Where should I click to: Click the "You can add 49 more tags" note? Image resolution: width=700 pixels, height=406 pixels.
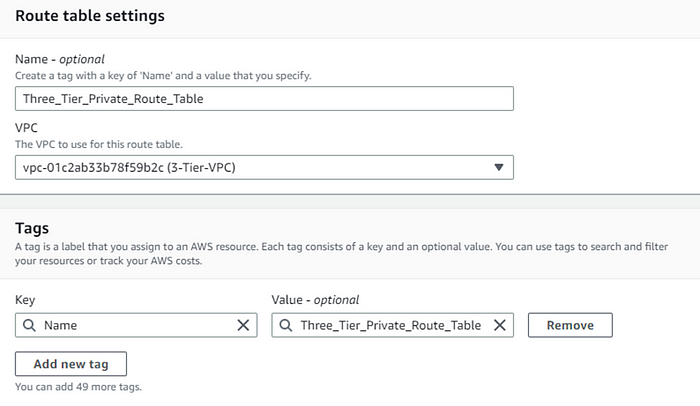click(80, 386)
